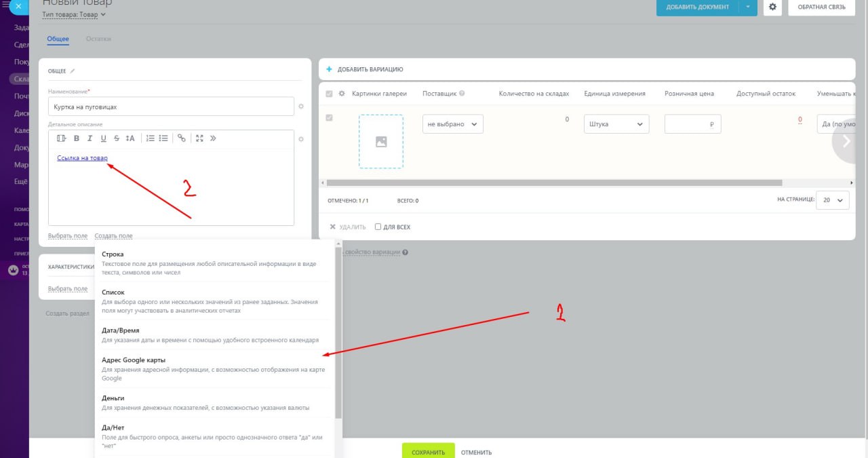Open gear settings beside Наименование field

[301, 107]
